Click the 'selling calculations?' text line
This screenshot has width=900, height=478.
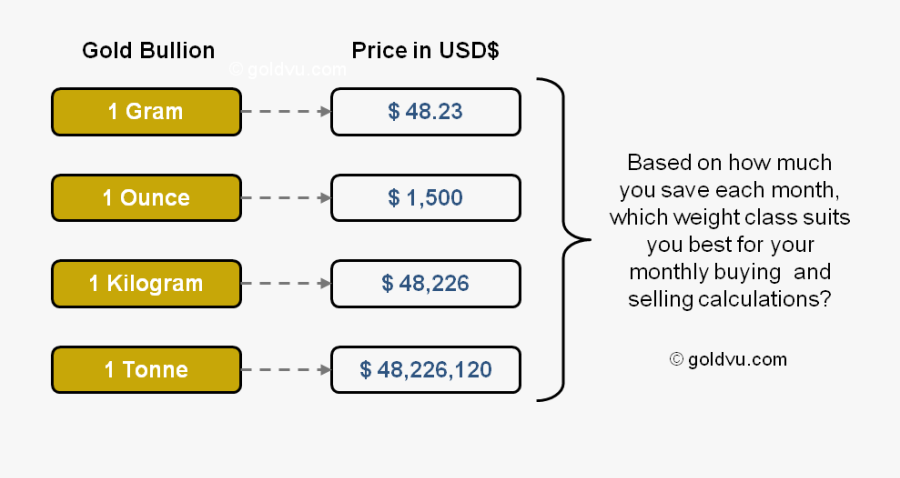coord(729,298)
